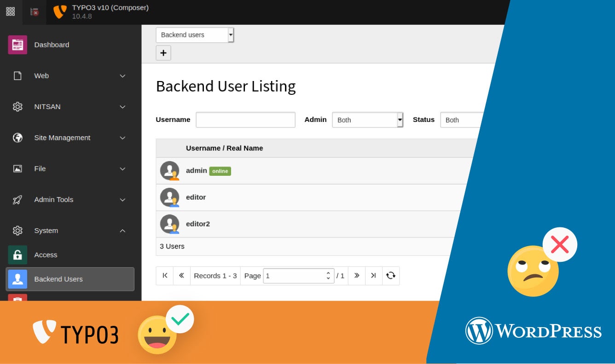This screenshot has height=364, width=615.
Task: Click the Site Management globe icon
Action: pos(17,138)
